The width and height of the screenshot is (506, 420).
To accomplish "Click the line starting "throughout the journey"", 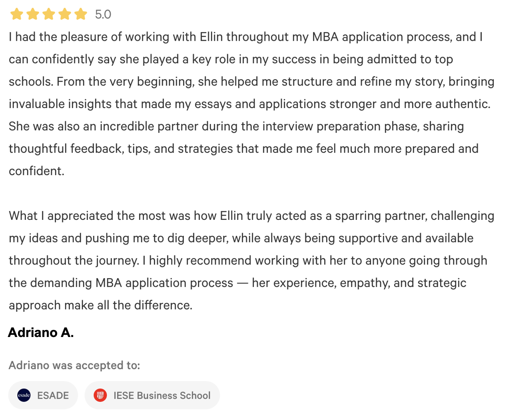I will [248, 261].
